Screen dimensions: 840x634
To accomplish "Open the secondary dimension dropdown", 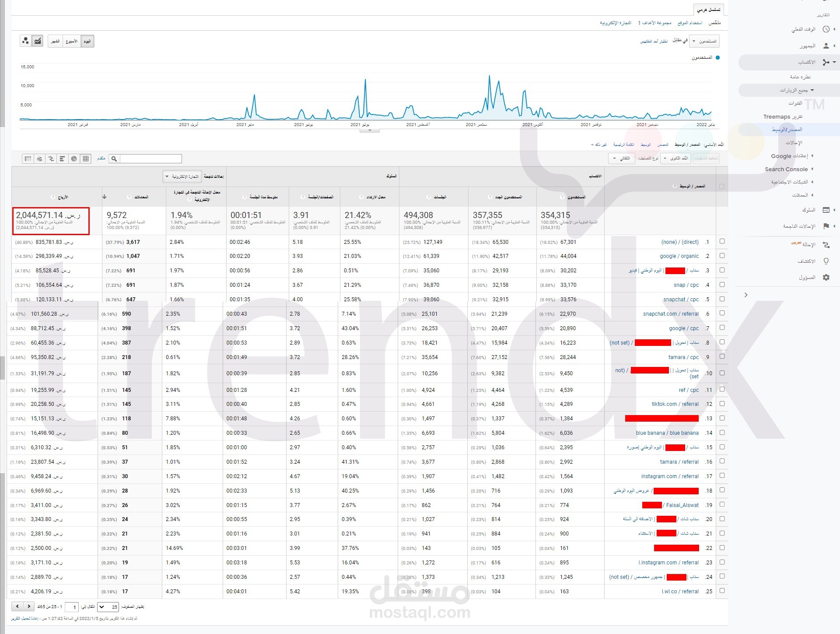I will coord(675,158).
